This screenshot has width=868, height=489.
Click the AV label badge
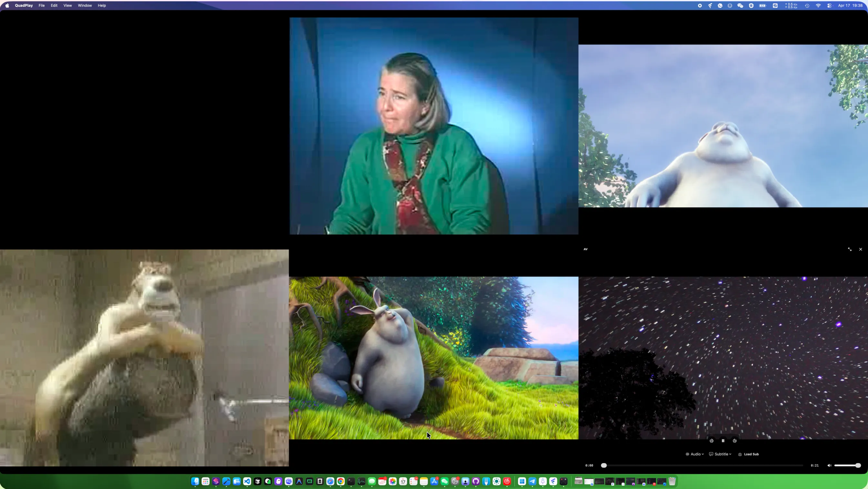click(x=586, y=249)
